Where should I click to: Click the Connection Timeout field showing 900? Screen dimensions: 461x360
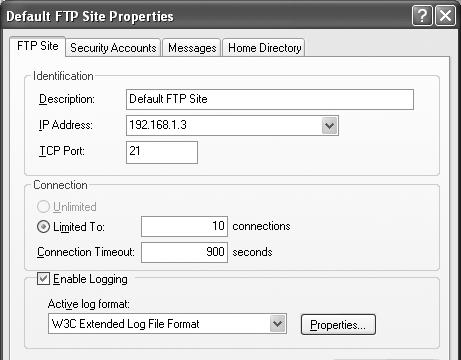(184, 252)
